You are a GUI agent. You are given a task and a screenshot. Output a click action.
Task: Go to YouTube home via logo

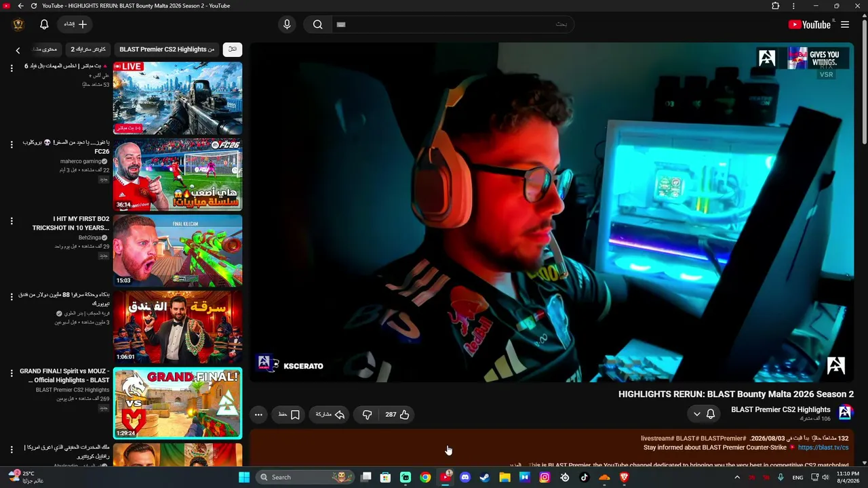(810, 24)
